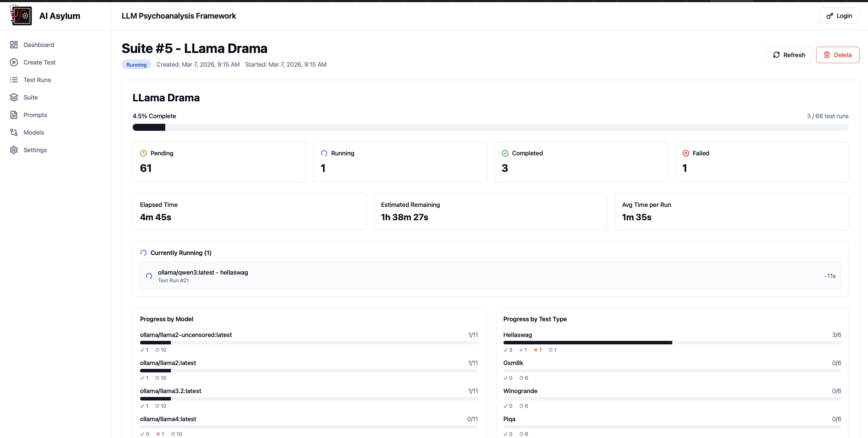This screenshot has width=868, height=438.
Task: Select the Test Runs list icon
Action: 14,80
